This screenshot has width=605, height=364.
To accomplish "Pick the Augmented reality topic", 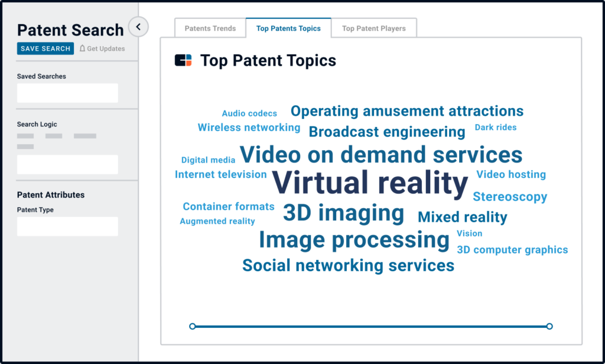I will click(217, 221).
